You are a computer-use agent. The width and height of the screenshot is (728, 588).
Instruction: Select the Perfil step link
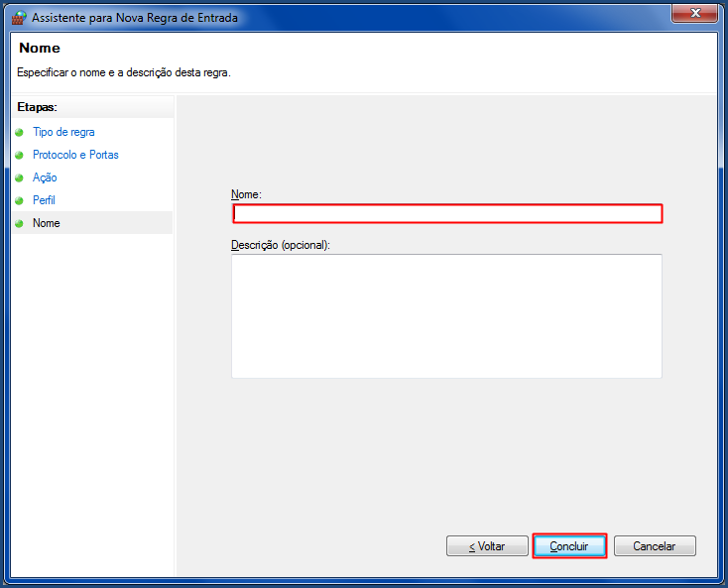pyautogui.click(x=44, y=200)
